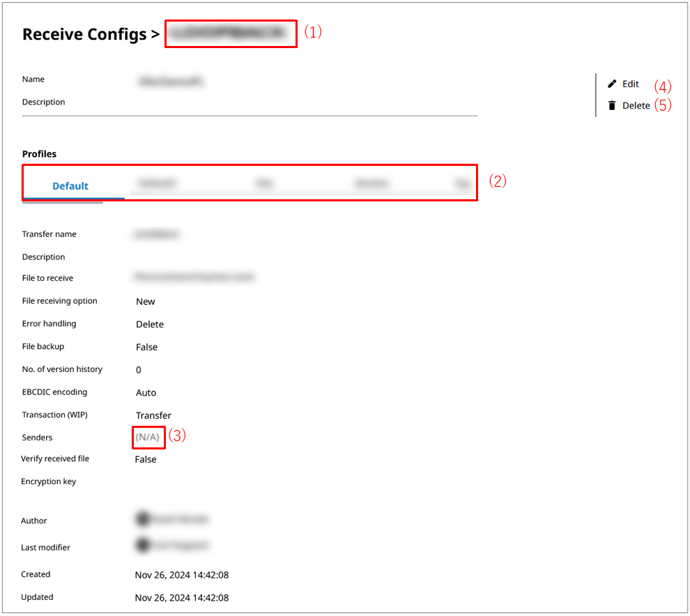Switch to the Default profile tab

coord(70,186)
